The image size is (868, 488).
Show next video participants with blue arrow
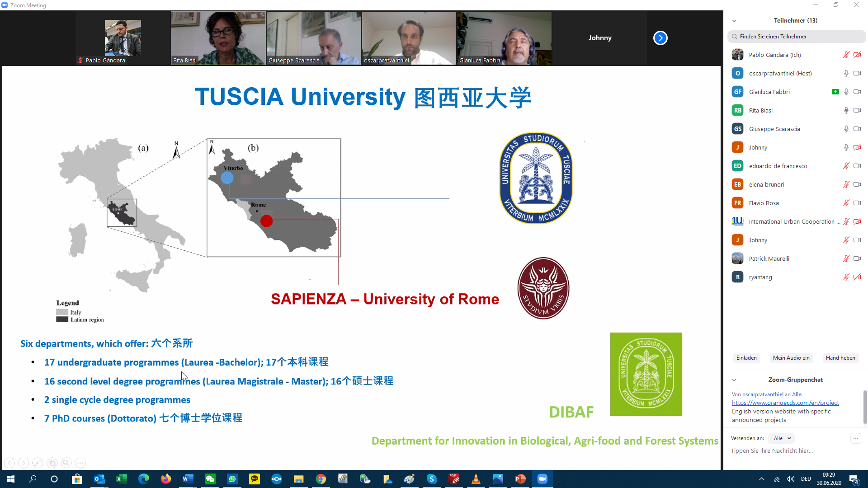(x=660, y=38)
